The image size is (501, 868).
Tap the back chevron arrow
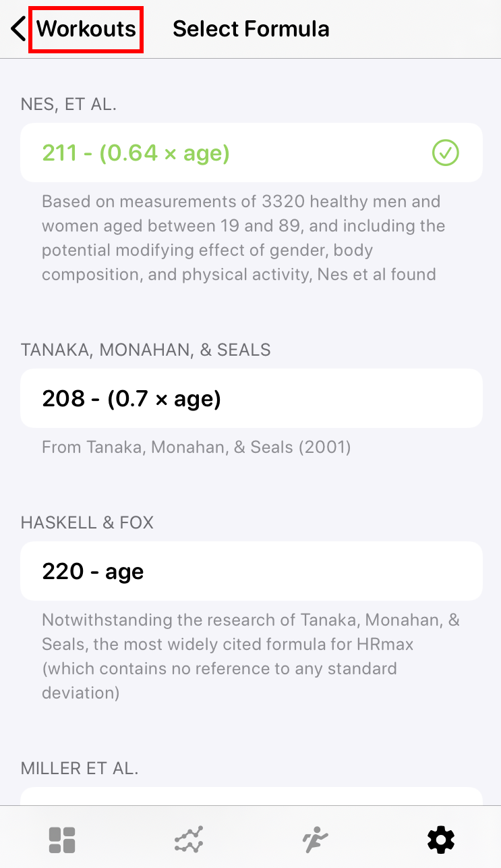[18, 29]
